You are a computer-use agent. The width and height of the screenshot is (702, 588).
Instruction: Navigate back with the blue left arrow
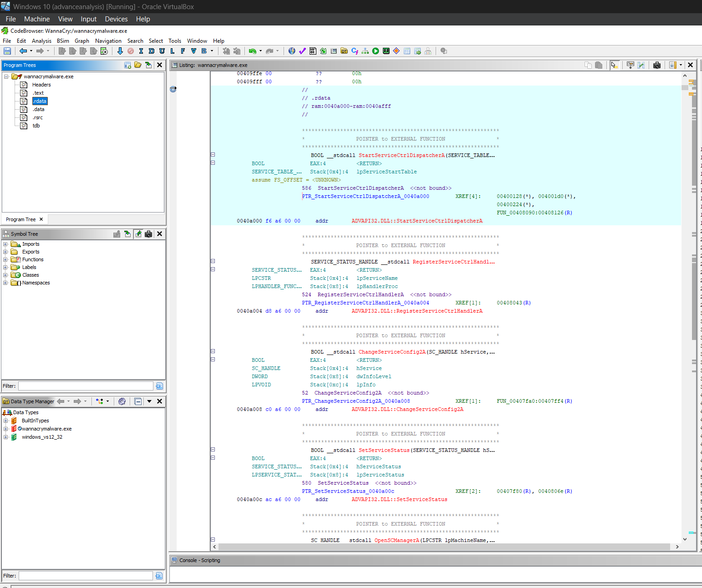(23, 51)
